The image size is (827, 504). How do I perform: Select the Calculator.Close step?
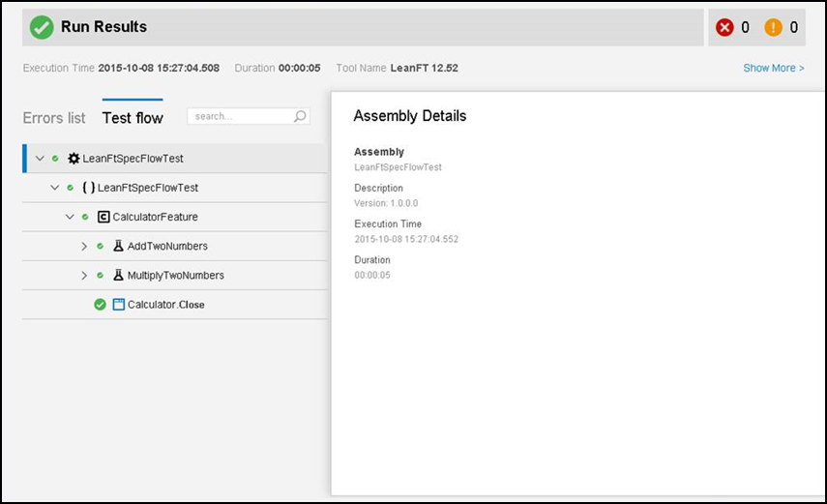pyautogui.click(x=165, y=305)
